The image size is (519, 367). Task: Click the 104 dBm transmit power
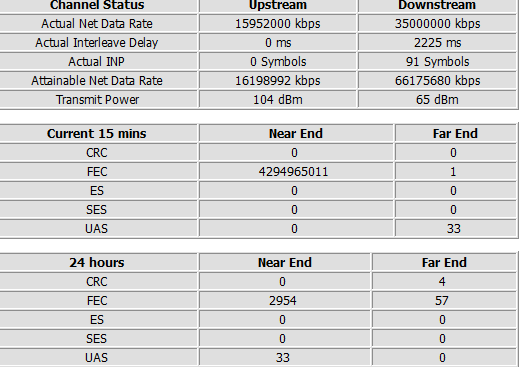(x=278, y=100)
